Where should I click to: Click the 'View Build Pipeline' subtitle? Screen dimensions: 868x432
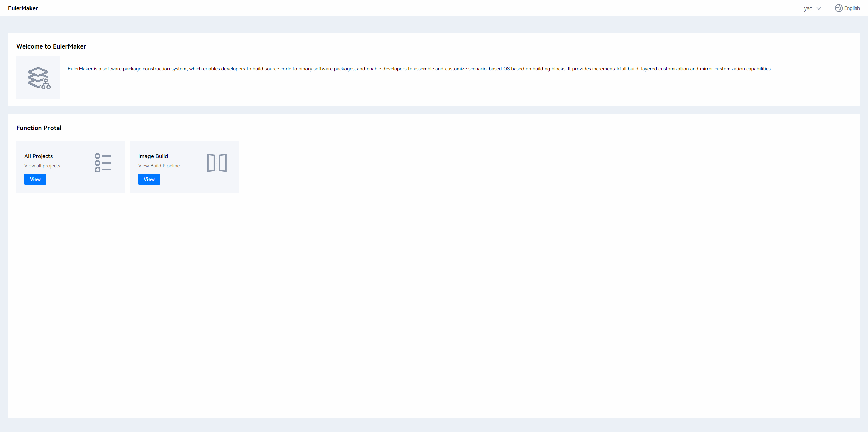(x=159, y=166)
